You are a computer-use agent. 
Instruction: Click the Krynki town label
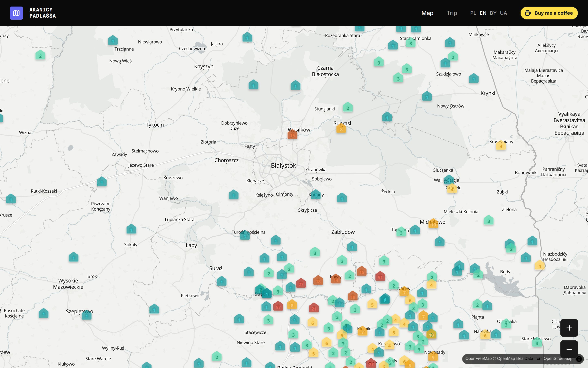[x=488, y=93]
